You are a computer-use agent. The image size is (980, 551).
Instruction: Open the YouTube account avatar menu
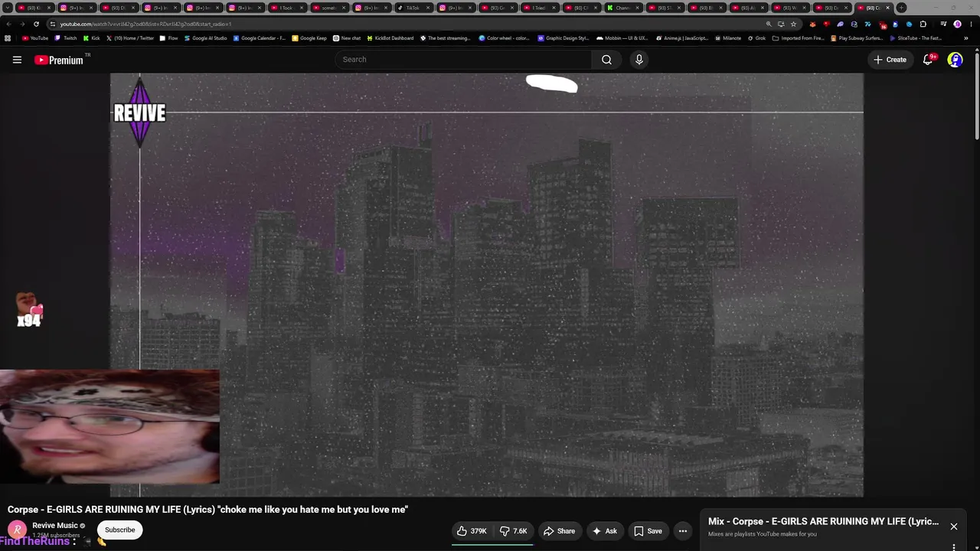(955, 60)
